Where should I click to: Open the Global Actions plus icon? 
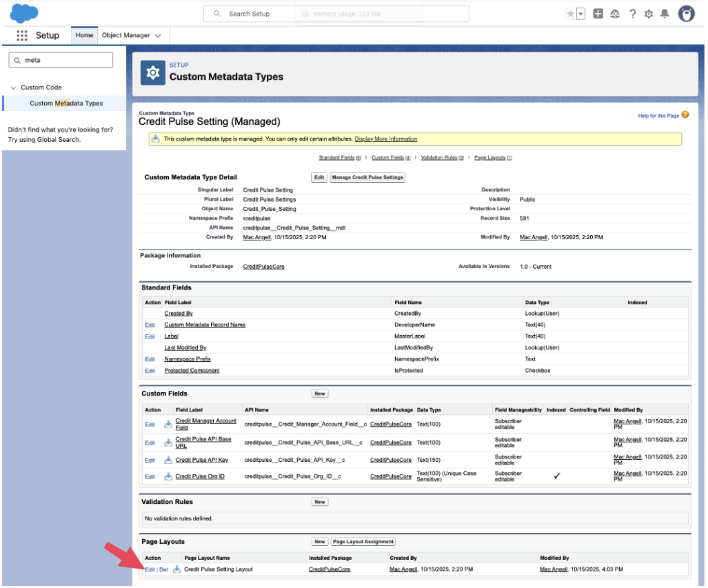[x=598, y=14]
